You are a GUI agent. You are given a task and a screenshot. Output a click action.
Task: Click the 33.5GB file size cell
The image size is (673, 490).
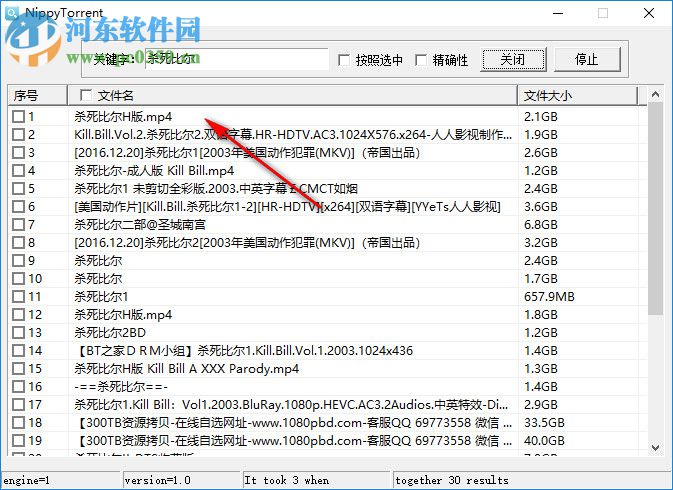coord(544,423)
